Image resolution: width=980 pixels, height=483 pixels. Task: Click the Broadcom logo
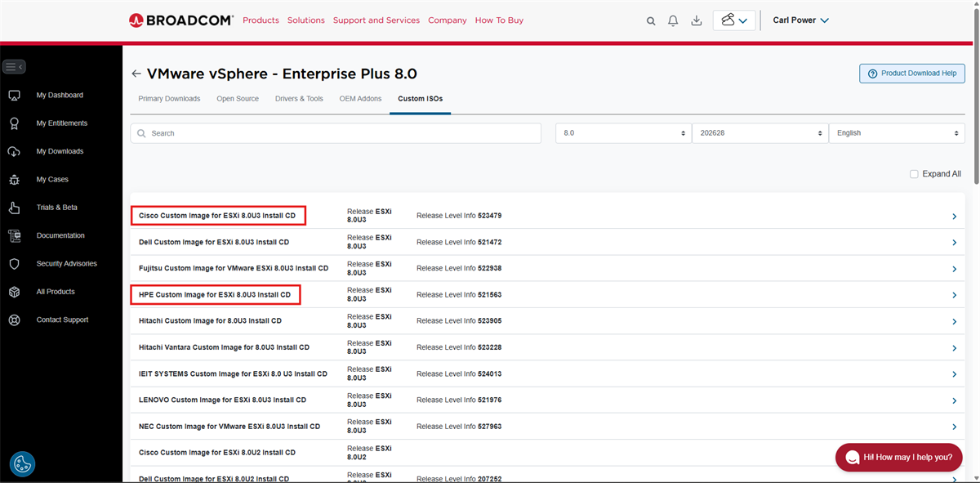click(x=180, y=20)
